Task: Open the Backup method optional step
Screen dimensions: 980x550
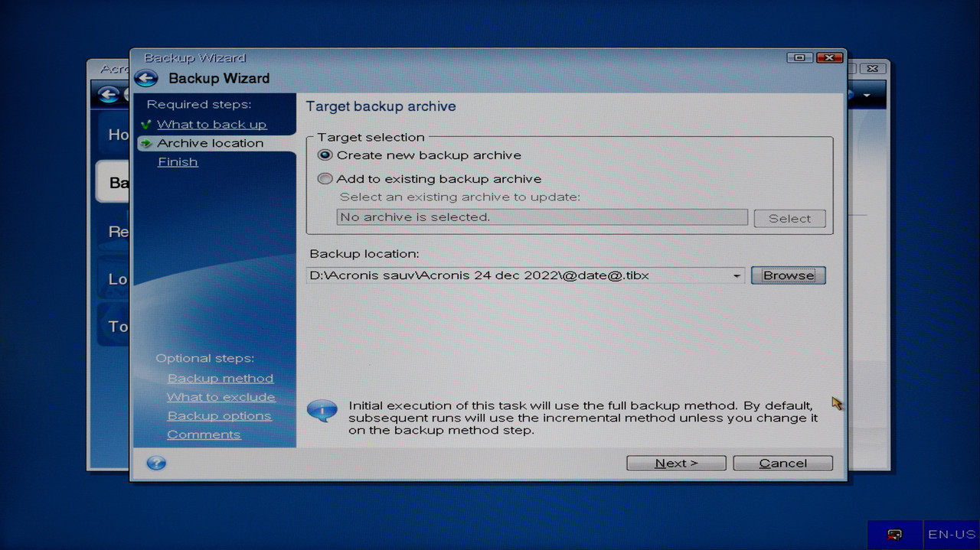Action: tap(220, 378)
